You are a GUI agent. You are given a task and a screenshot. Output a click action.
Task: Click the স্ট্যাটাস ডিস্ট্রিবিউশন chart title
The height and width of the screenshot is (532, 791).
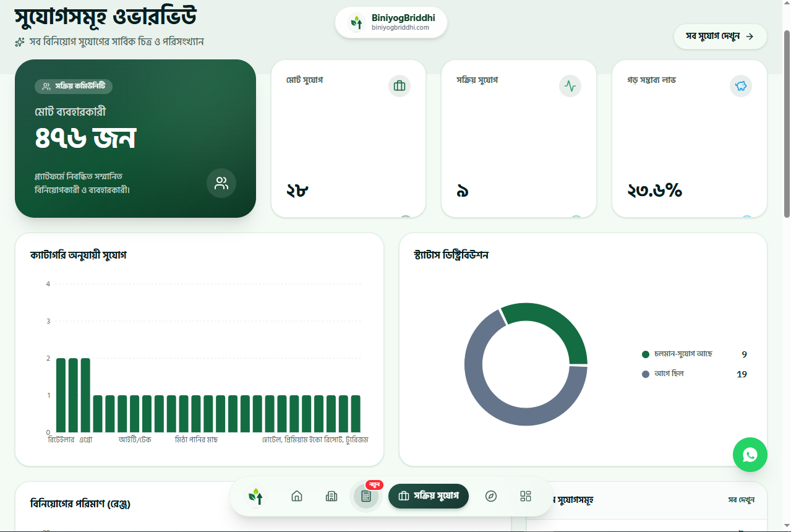pyautogui.click(x=451, y=255)
